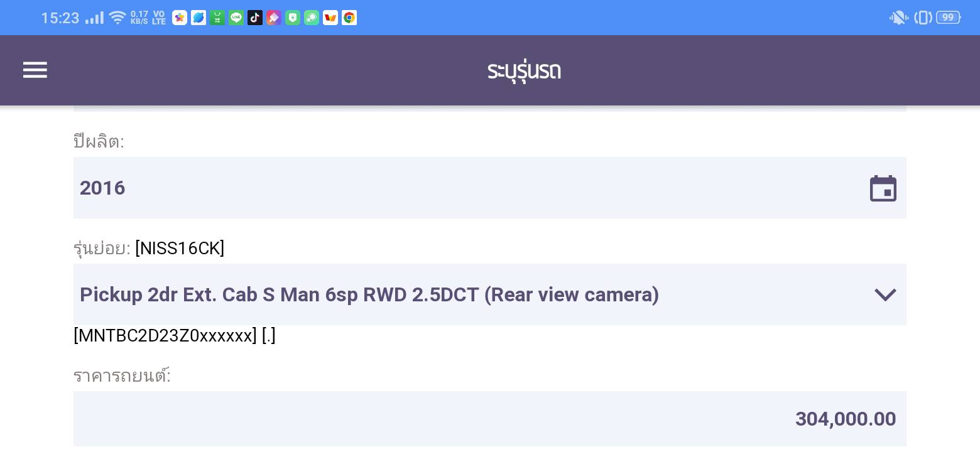
Task: Tap the photos pinwheel notification icon
Action: (180, 18)
